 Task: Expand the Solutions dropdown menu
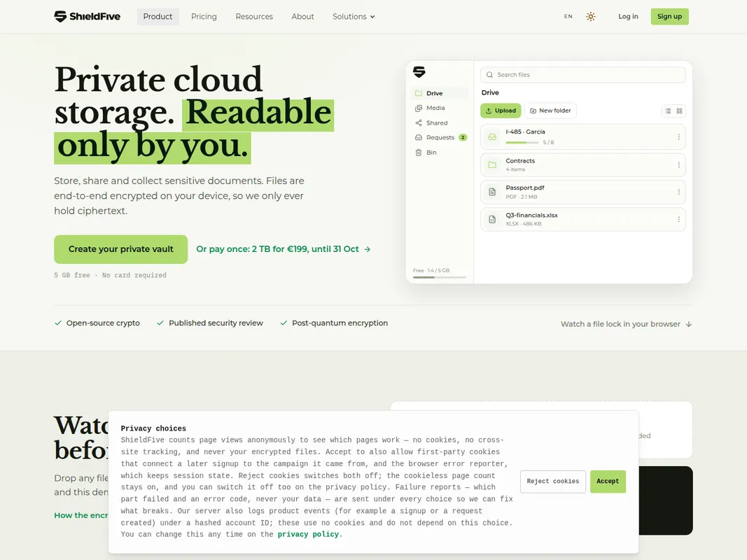tap(354, 17)
